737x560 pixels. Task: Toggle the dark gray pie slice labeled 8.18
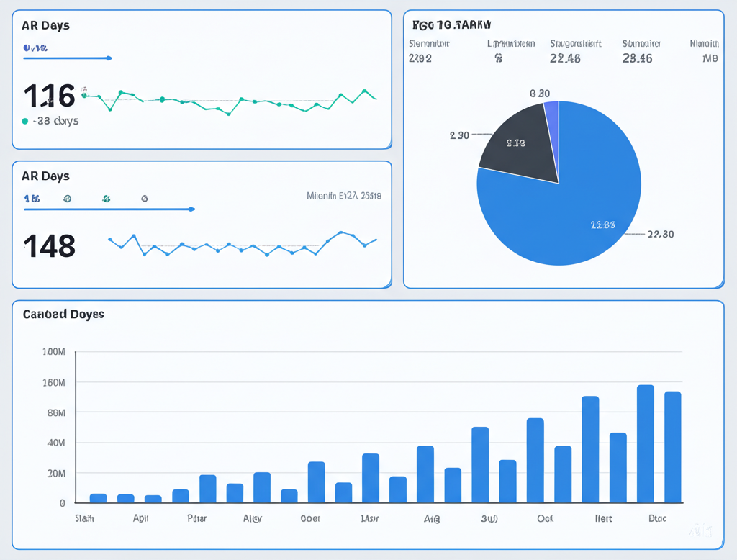tap(517, 144)
